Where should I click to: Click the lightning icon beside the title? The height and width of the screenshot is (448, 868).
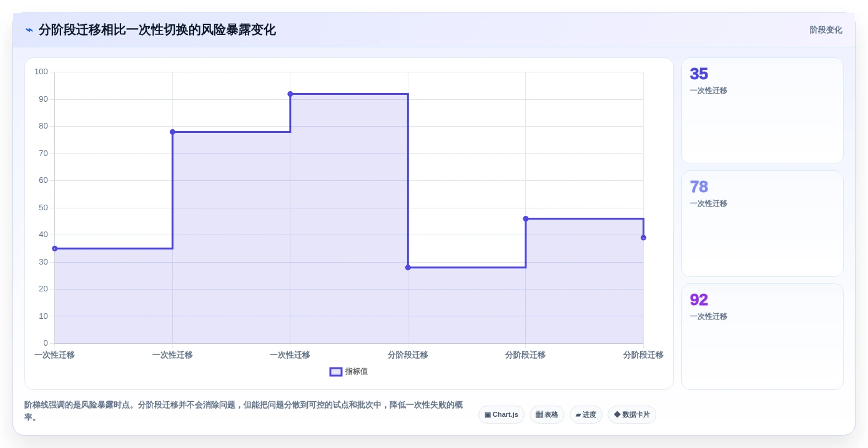coord(29,30)
